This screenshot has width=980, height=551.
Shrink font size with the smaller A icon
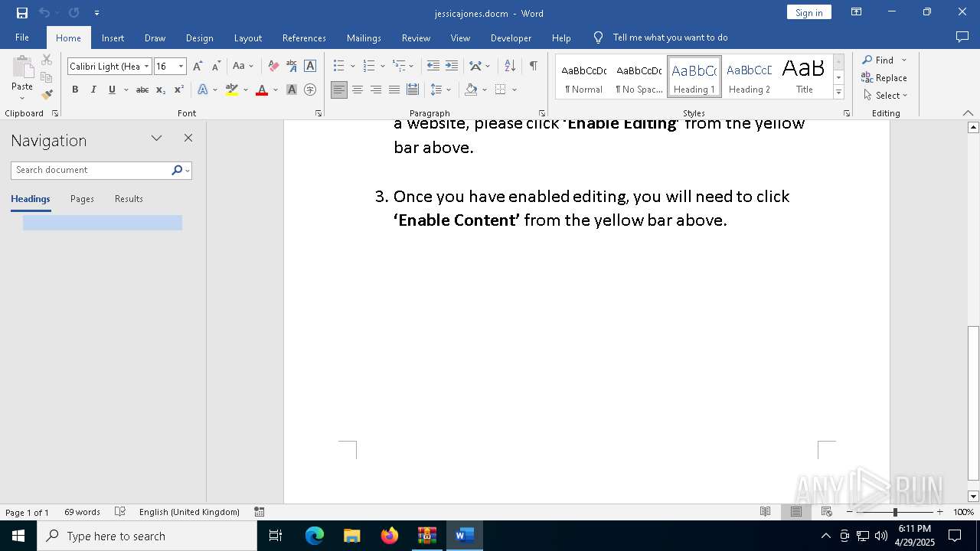coord(216,67)
